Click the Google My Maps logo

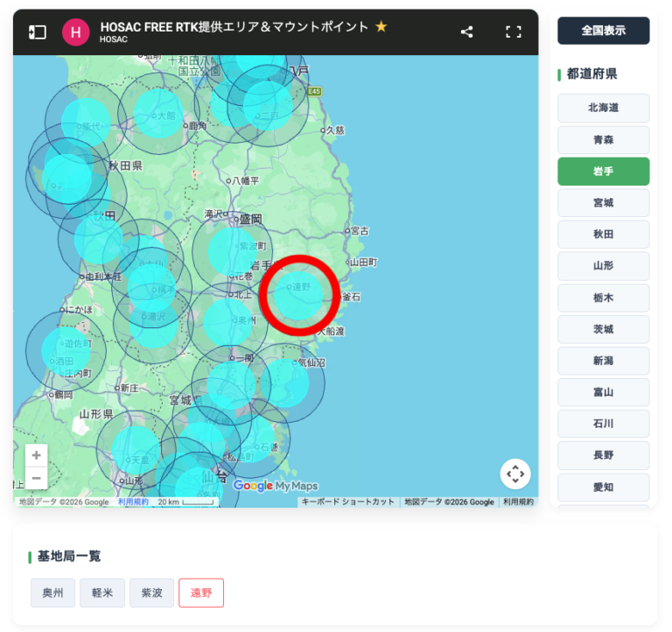[x=276, y=485]
